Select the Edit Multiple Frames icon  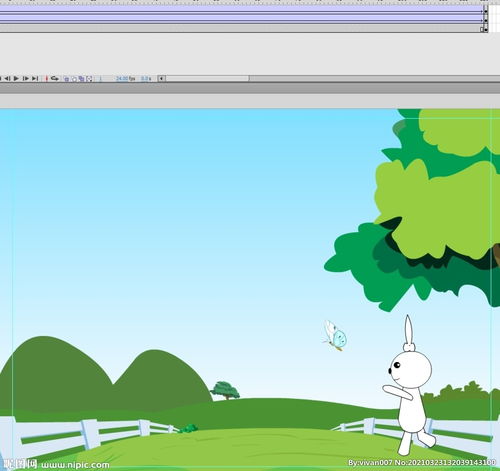(82, 79)
